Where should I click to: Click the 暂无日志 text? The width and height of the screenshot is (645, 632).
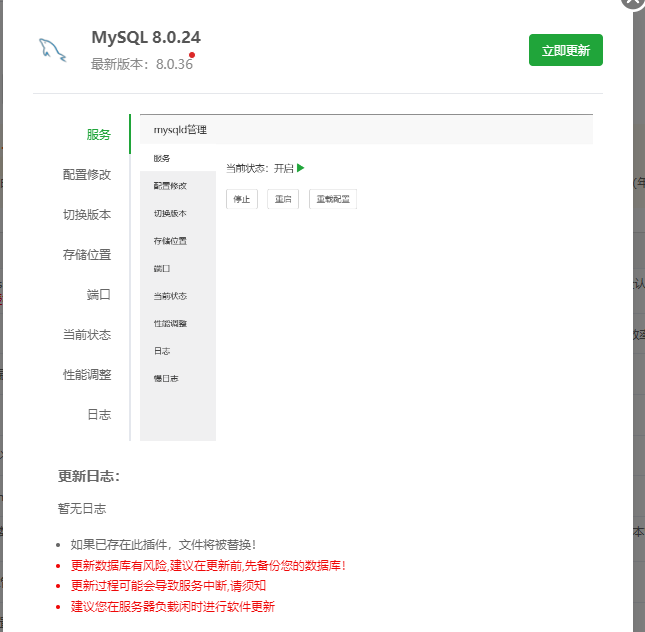pyautogui.click(x=82, y=509)
